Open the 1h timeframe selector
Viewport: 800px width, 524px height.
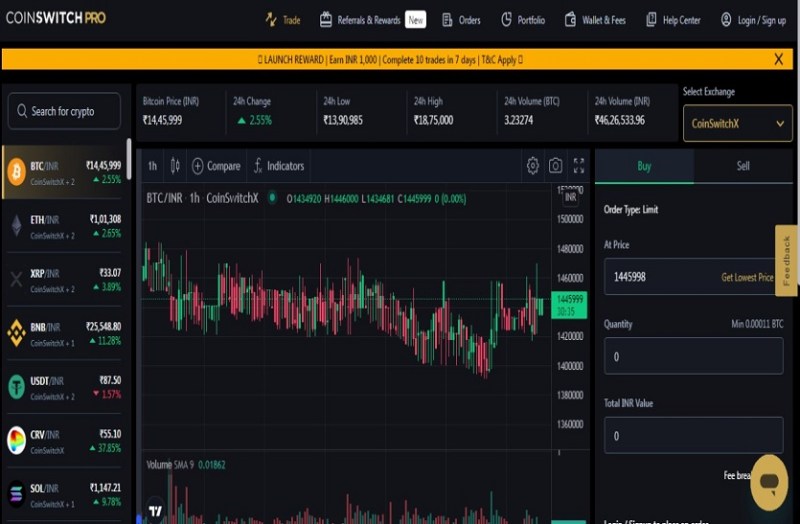(152, 166)
